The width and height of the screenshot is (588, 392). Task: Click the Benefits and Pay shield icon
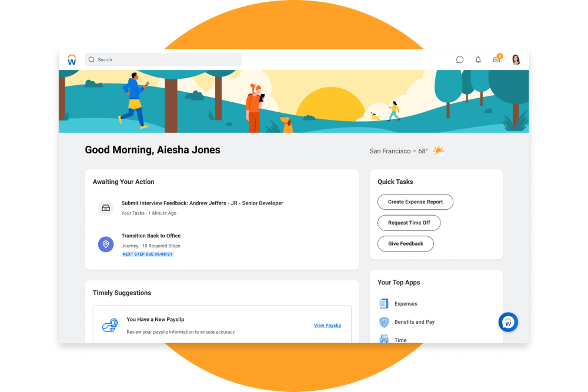click(x=384, y=322)
